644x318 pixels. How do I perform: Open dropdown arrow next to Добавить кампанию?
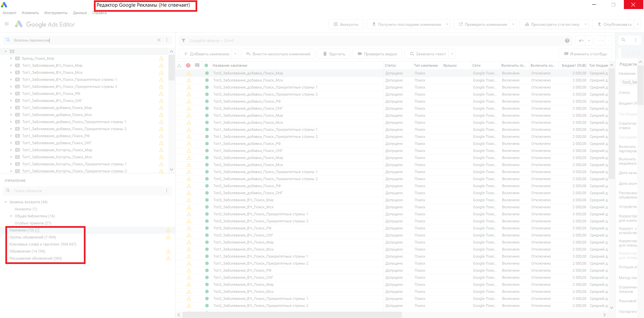pyautogui.click(x=235, y=54)
